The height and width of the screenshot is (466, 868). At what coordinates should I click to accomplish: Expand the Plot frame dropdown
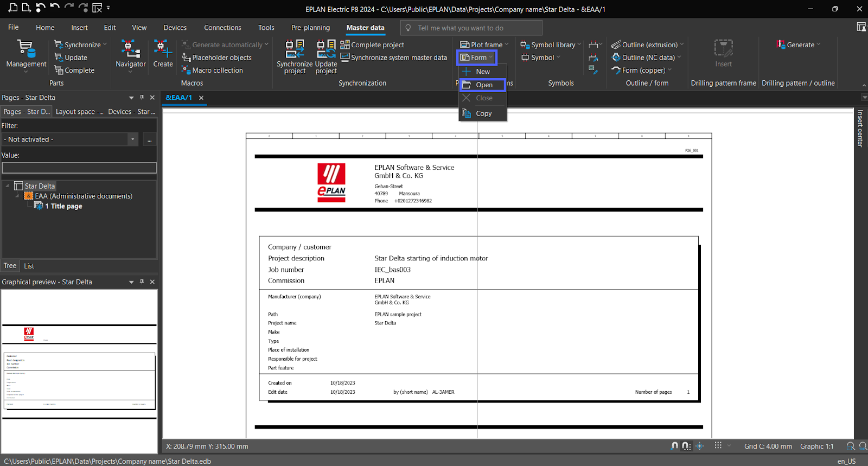pyautogui.click(x=507, y=44)
